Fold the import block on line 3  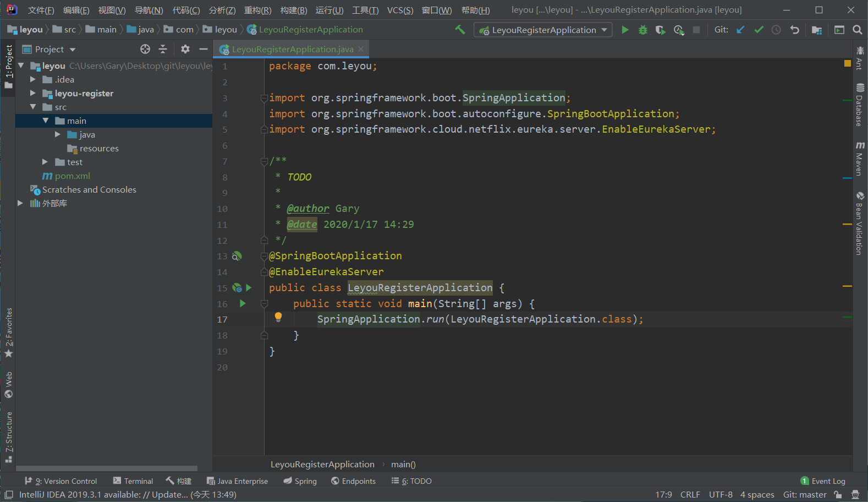[x=264, y=98]
